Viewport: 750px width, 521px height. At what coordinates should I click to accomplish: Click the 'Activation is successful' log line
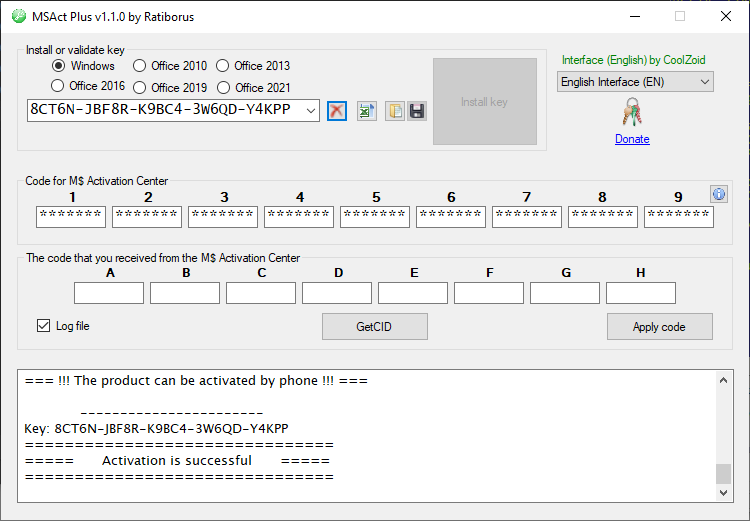pos(177,461)
